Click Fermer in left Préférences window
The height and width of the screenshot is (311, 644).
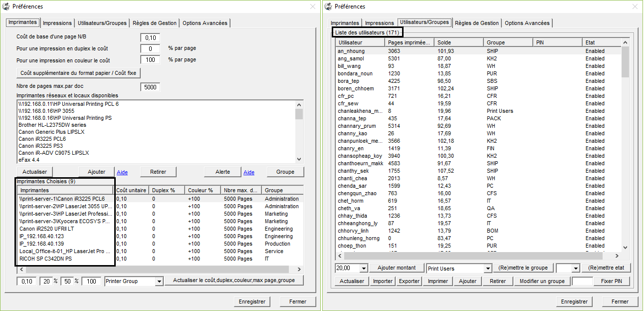coord(297,302)
